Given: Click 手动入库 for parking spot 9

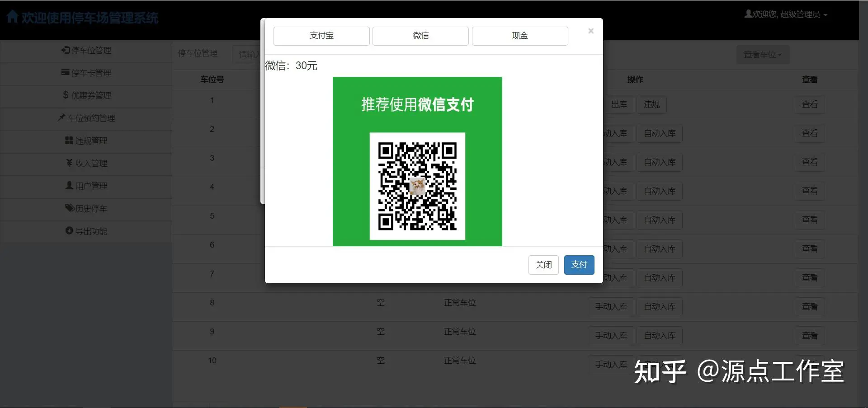Looking at the screenshot, I should (611, 336).
